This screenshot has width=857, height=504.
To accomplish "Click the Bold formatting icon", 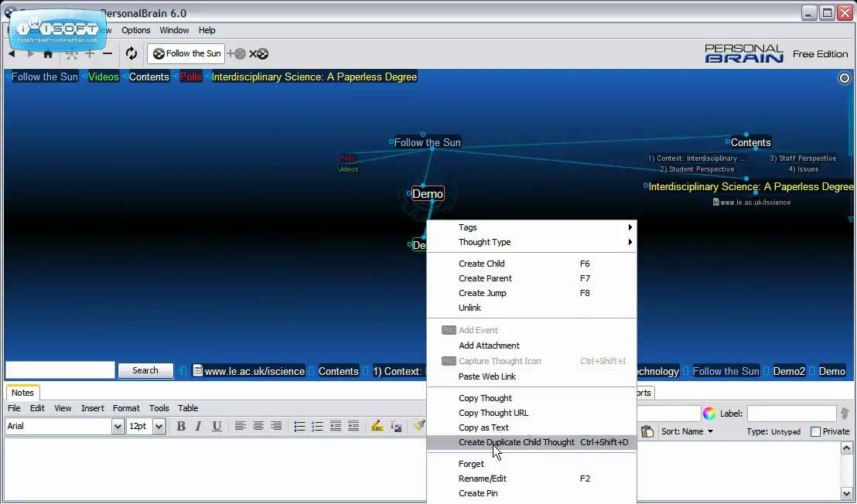I will click(181, 427).
